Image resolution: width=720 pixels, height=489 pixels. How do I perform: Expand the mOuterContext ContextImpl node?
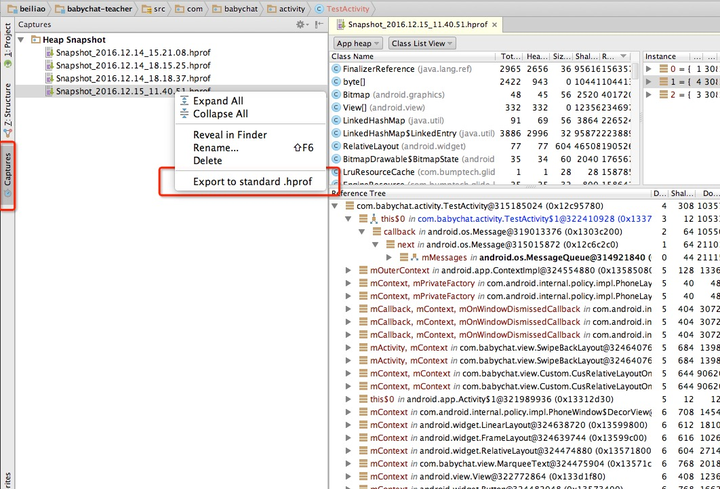point(348,270)
